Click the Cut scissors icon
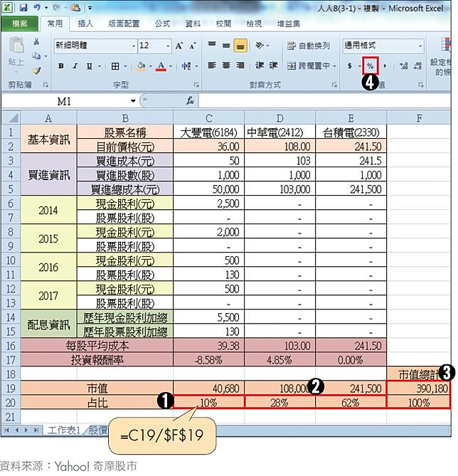The width and height of the screenshot is (458, 476). (x=36, y=41)
